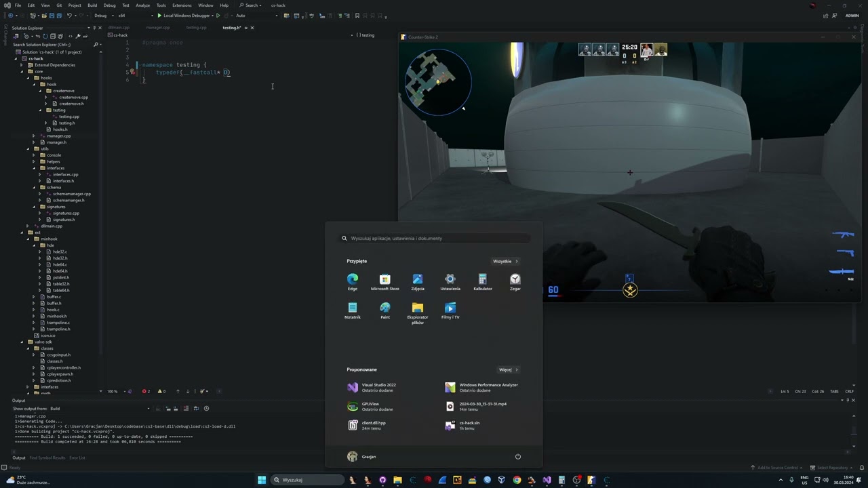868x488 pixels.
Task: Open the recommended 2024-03-30 mp4 video
Action: [476, 407]
